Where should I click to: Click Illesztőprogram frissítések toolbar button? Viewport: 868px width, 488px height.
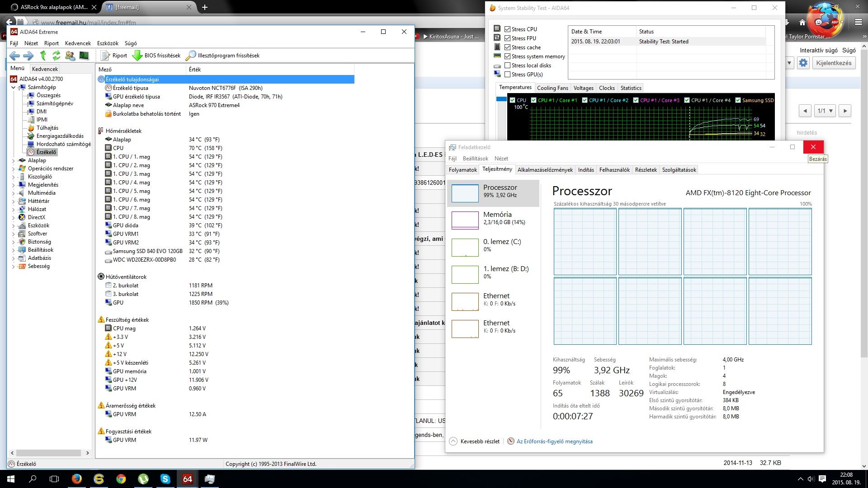point(223,56)
